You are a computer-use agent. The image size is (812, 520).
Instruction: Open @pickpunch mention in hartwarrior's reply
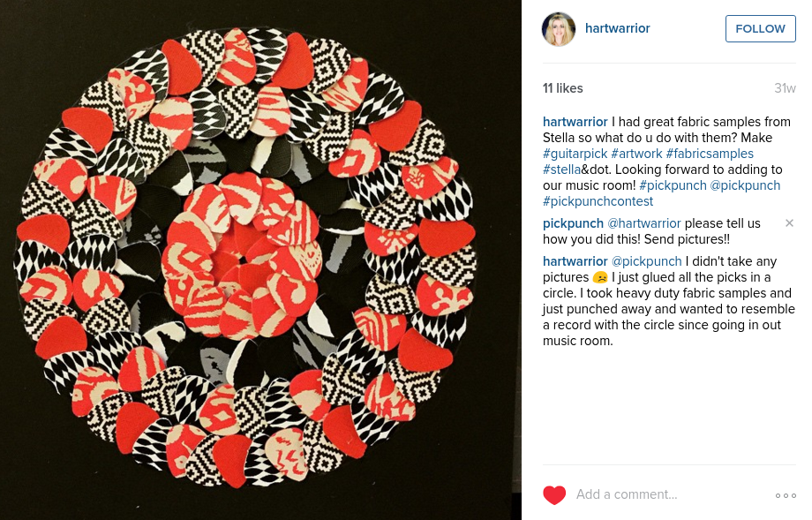pyautogui.click(x=646, y=261)
